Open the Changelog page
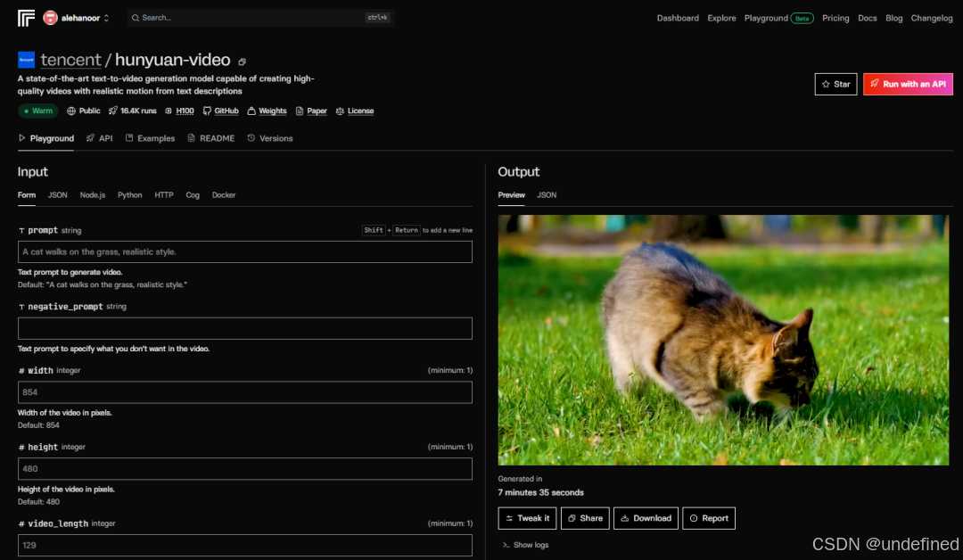The image size is (963, 560). click(x=931, y=18)
